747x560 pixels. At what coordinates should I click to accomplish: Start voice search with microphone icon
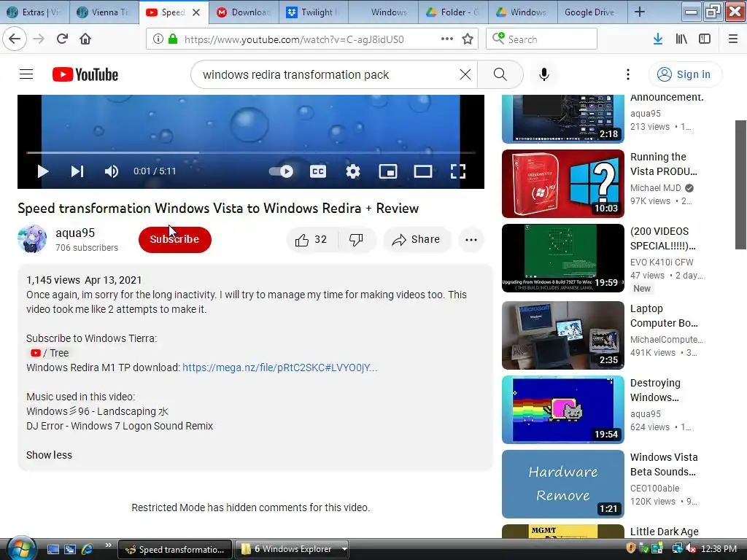point(544,74)
